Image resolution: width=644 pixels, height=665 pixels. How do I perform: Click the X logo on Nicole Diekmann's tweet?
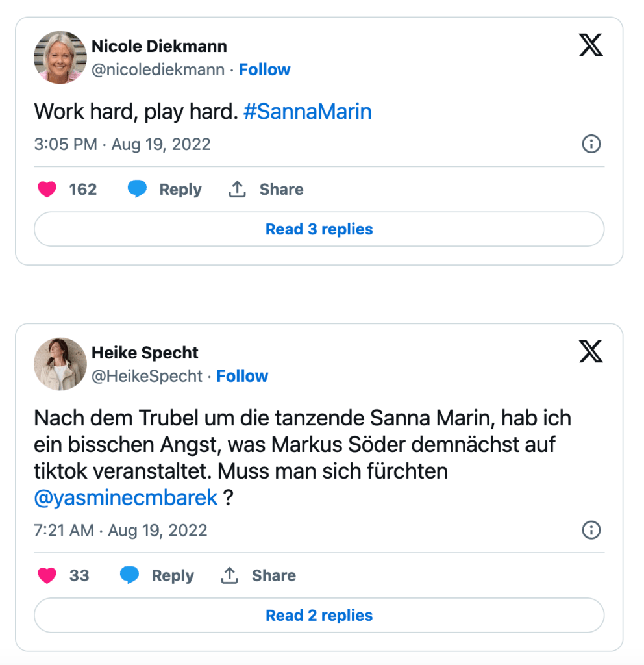pos(591,45)
